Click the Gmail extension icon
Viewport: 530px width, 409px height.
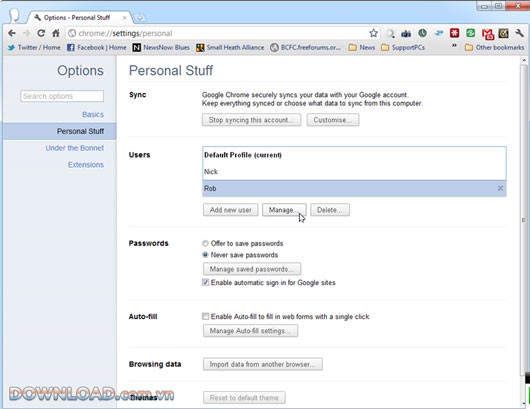(x=488, y=33)
